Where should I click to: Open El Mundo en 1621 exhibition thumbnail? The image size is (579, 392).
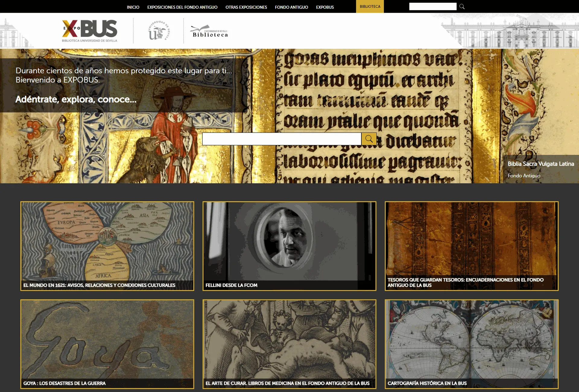click(107, 246)
